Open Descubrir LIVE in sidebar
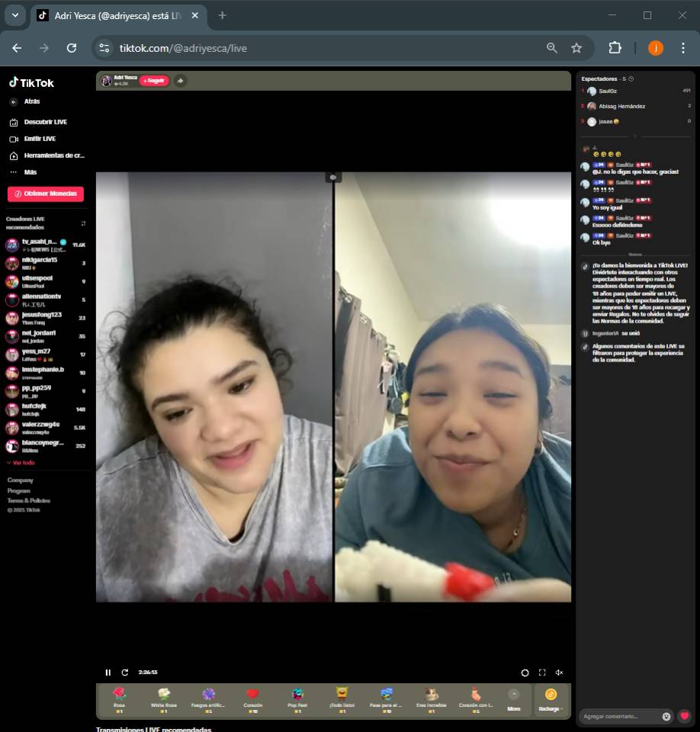The width and height of the screenshot is (700, 732). [45, 122]
